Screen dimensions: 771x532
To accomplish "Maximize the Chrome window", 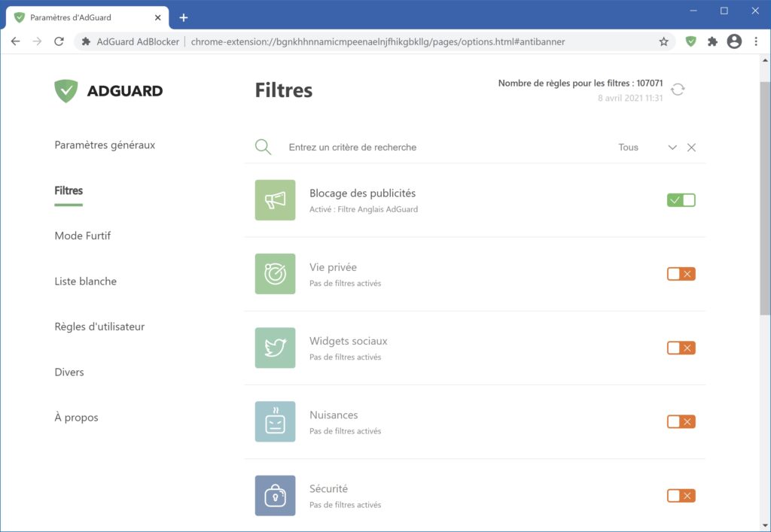I will point(724,11).
